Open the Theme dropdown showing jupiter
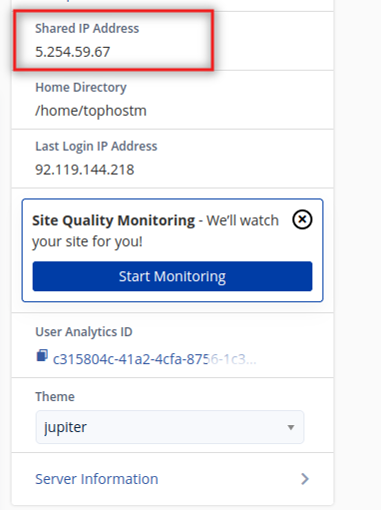Image resolution: width=381 pixels, height=510 pixels. tap(170, 427)
